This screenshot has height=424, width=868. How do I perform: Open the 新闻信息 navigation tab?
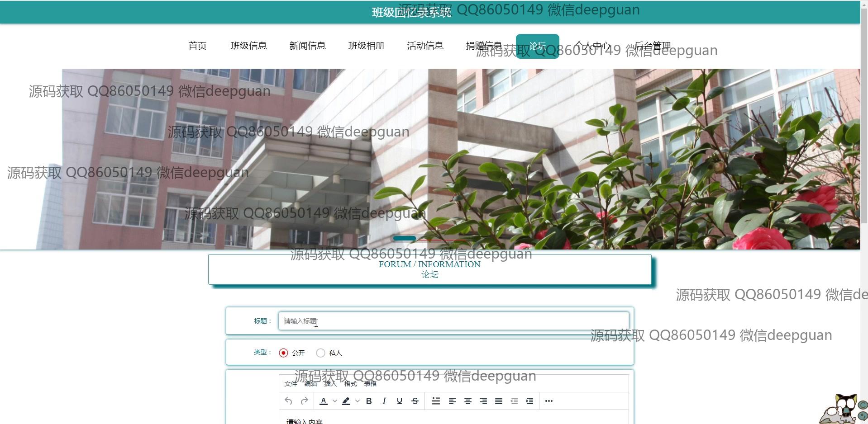tap(307, 46)
